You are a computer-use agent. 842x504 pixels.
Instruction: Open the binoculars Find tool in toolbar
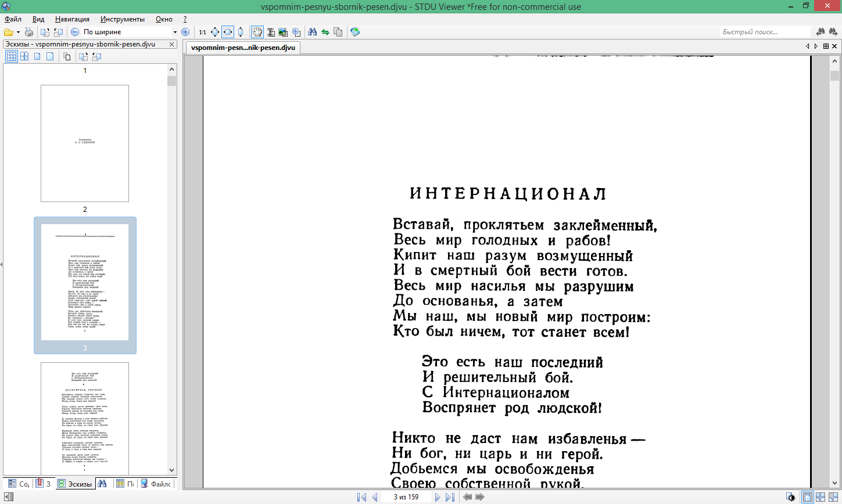tap(312, 32)
